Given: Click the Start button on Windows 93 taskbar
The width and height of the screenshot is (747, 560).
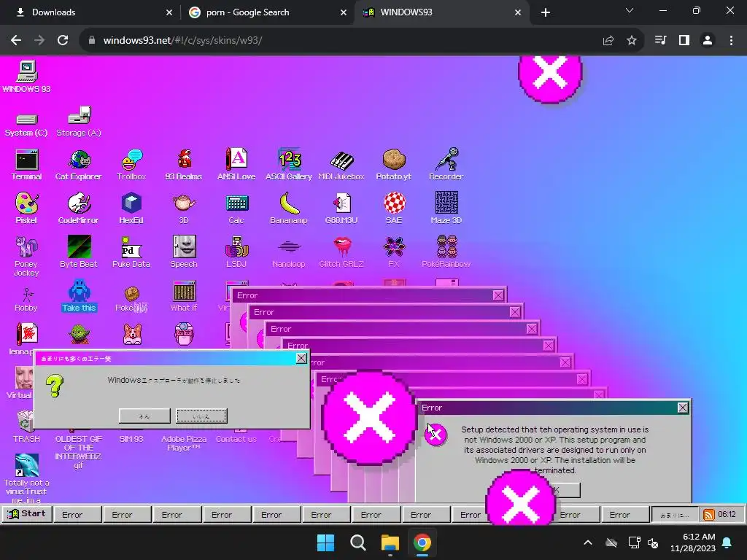Looking at the screenshot, I should click(x=27, y=514).
